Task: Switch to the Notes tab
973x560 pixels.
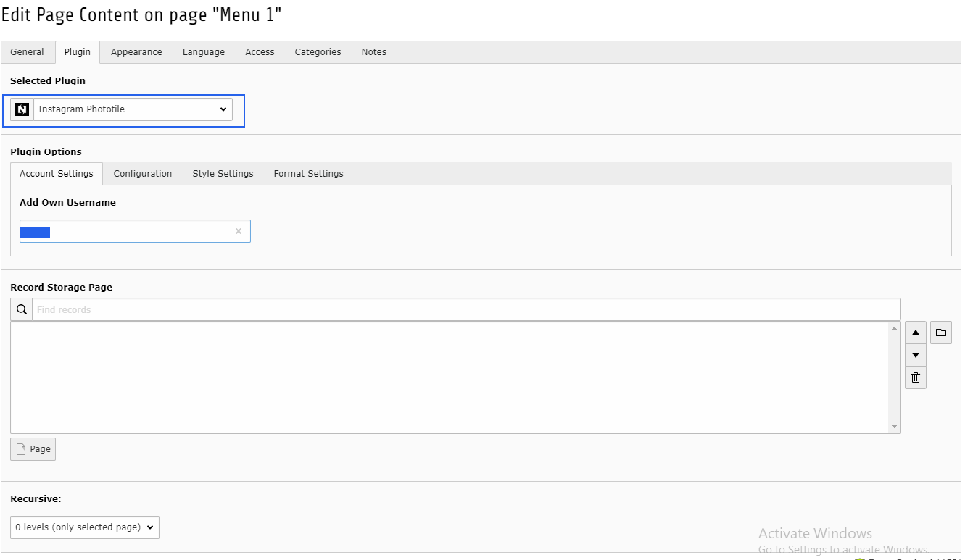Action: 374,52
